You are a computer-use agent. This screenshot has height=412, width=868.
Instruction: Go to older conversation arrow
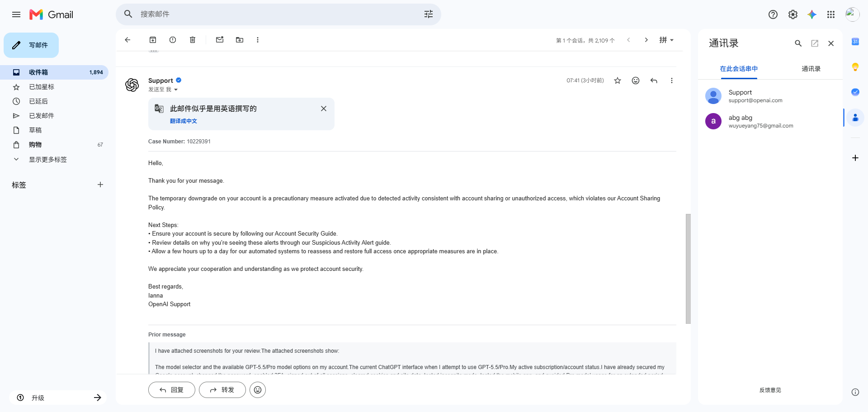(x=646, y=40)
